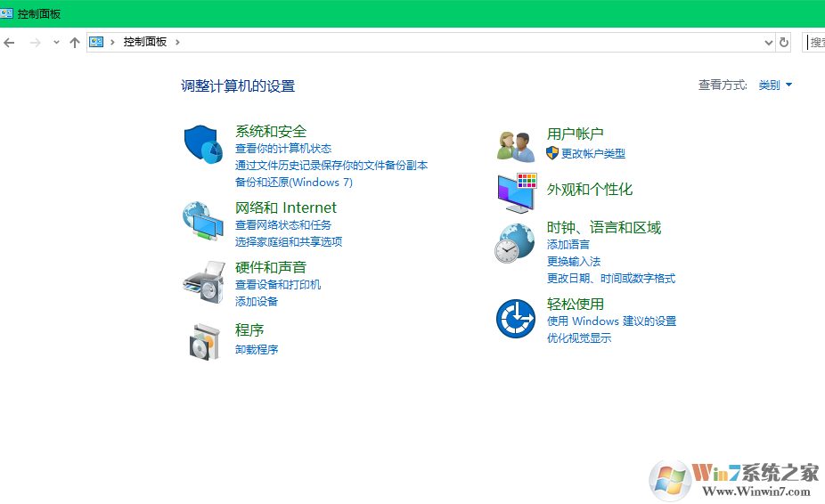
Task: Click the User Accounts people icon
Action: coord(515,145)
